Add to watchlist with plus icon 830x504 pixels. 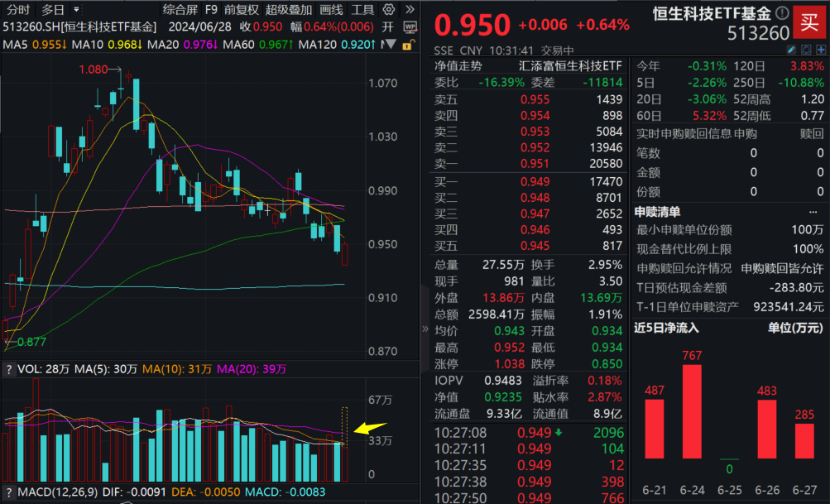point(821,50)
